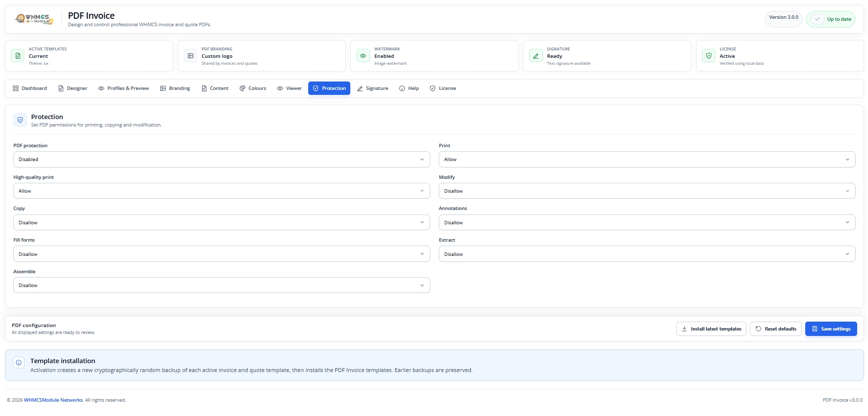Click the Colours palette icon
The image size is (868, 416).
pyautogui.click(x=243, y=88)
